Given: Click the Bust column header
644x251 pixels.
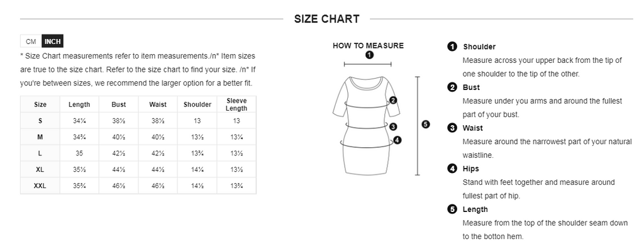Looking at the screenshot, I should 119,104.
